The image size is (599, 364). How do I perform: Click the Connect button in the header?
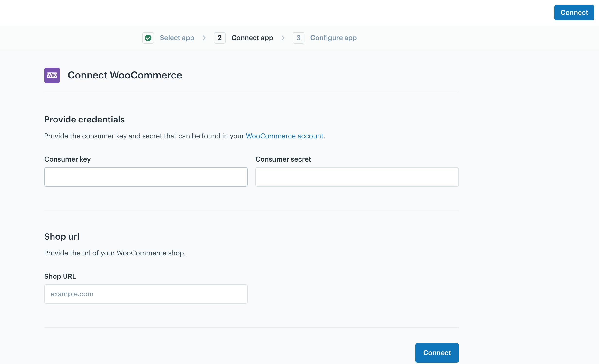574,13
